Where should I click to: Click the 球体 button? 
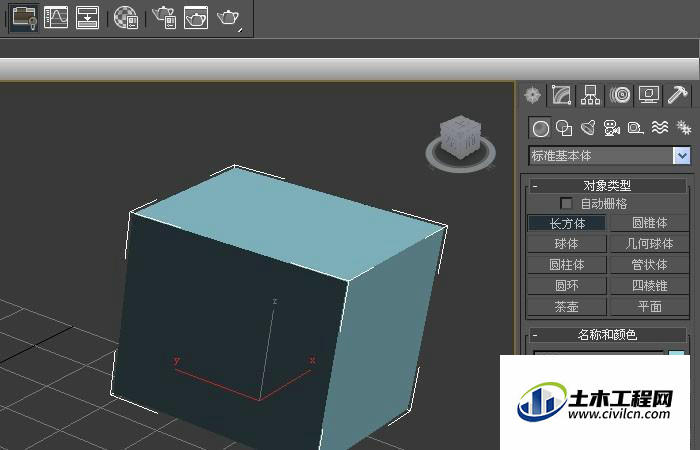(567, 244)
